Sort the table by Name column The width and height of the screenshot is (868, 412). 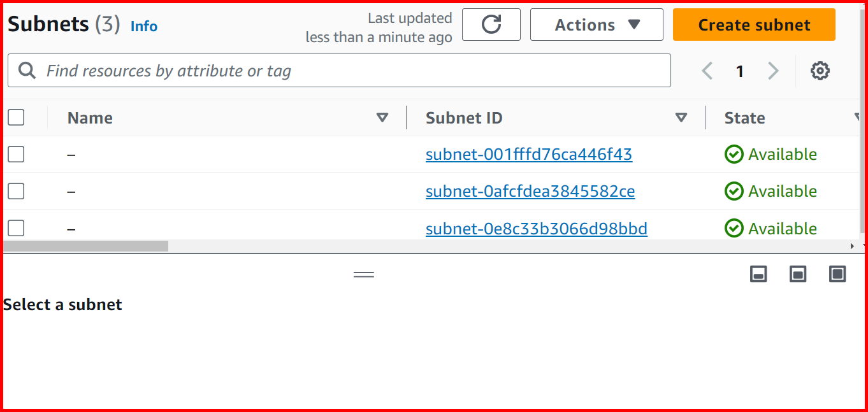click(382, 117)
